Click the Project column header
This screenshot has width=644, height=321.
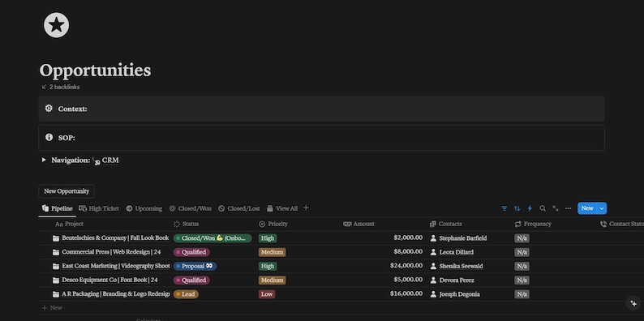(69, 224)
